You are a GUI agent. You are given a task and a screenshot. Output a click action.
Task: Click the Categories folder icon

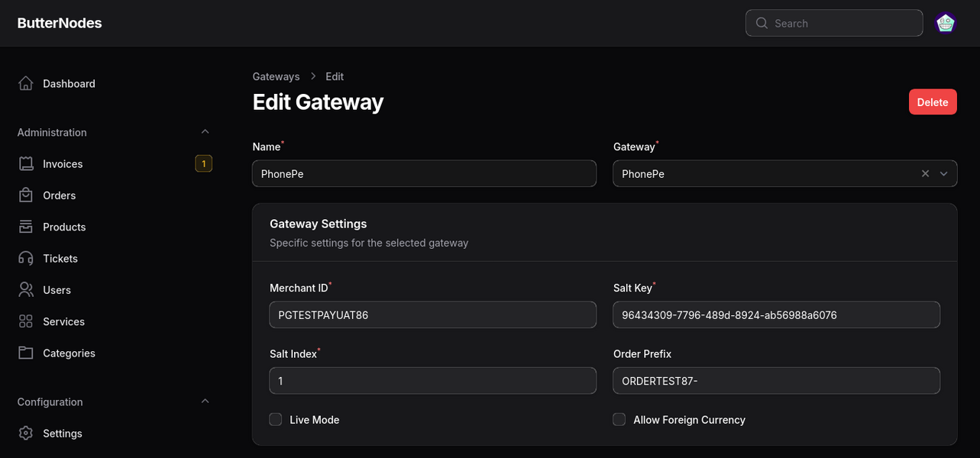coord(26,353)
